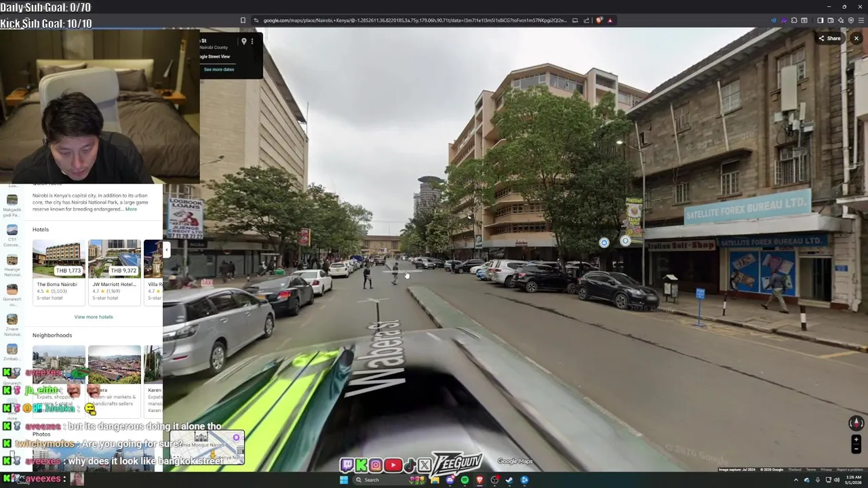Open Steam from the taskbar
This screenshot has height=488, width=868.
(x=509, y=480)
